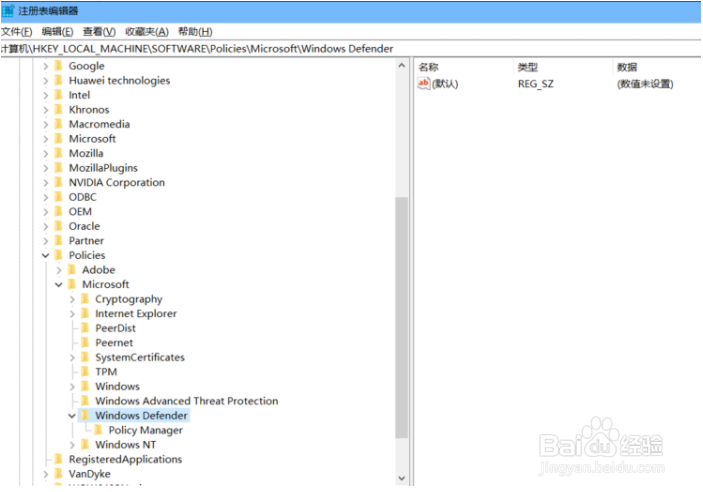Expand the Macromedia key

[45, 125]
